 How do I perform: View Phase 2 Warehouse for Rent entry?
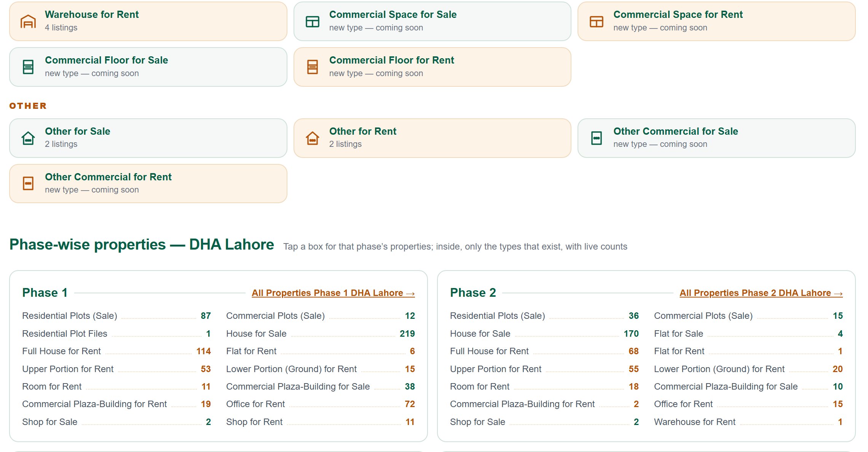[x=748, y=422]
